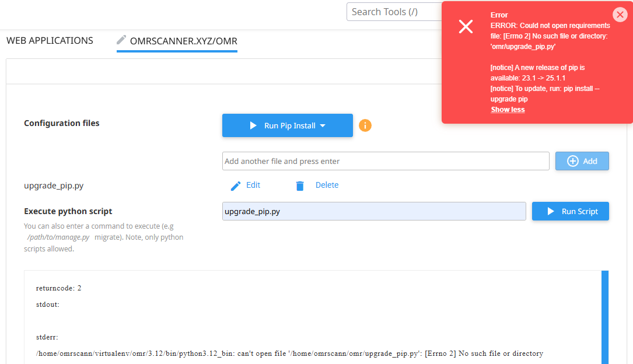Click the play icon in Run Script
The height and width of the screenshot is (364, 633).
click(550, 211)
